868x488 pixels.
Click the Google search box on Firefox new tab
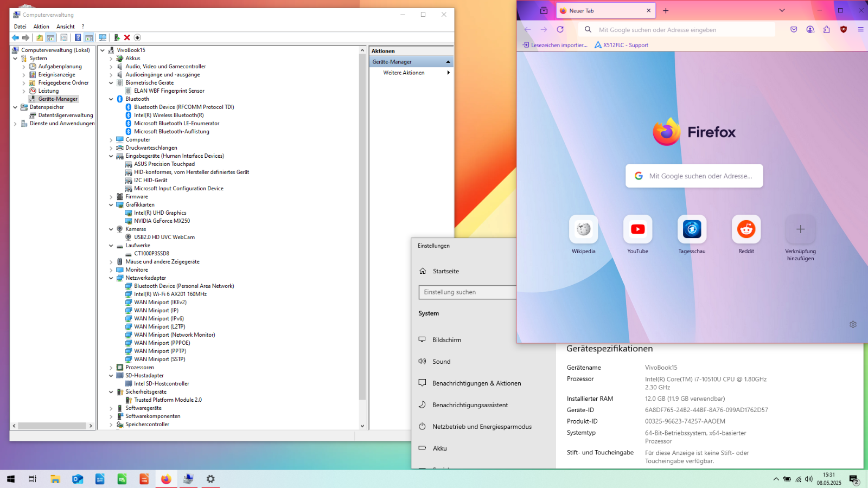pos(694,176)
